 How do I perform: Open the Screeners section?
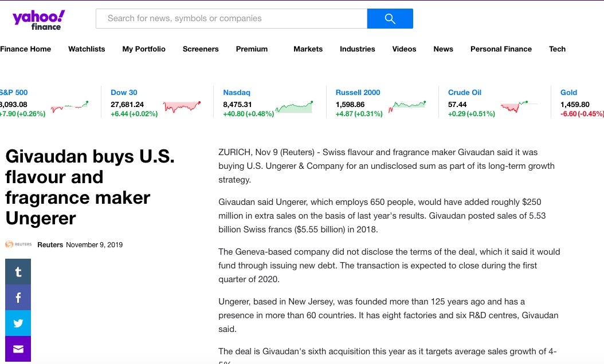coord(201,49)
